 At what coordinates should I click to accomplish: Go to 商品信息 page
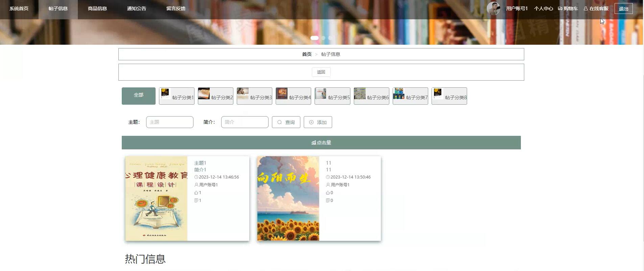point(97,8)
